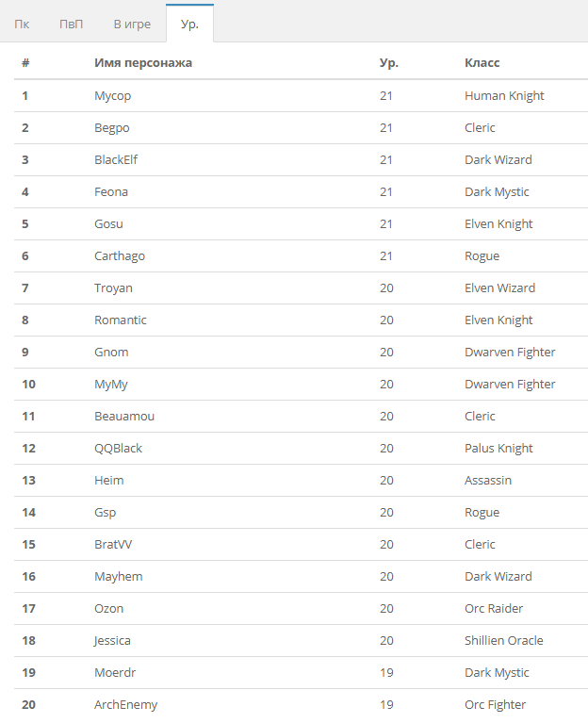This screenshot has width=588, height=723.
Task: Open the Пк ranking tab
Action: point(22,24)
